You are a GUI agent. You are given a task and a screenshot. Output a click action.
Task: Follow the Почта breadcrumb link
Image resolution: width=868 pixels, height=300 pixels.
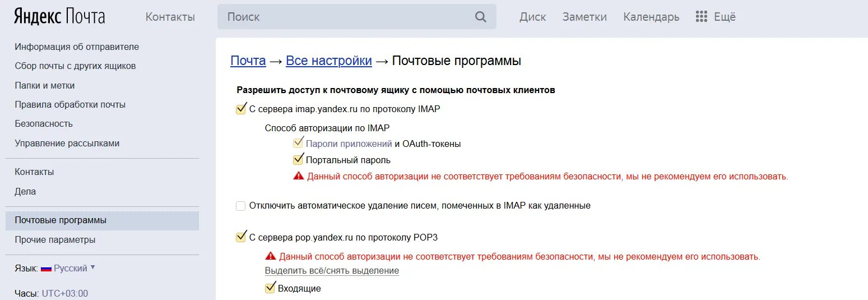(x=248, y=61)
